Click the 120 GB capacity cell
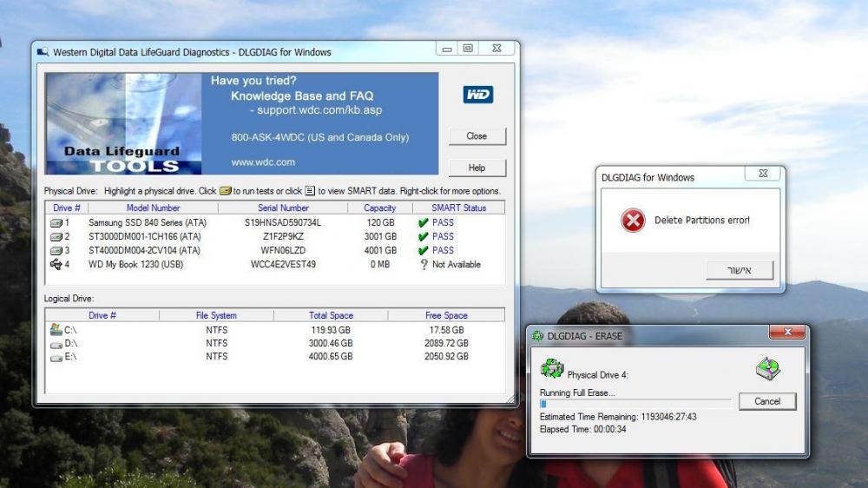 pos(380,222)
